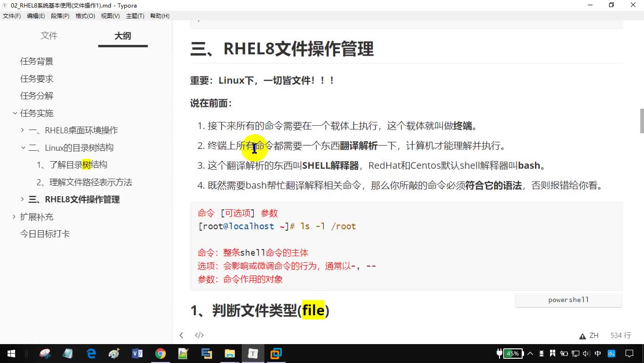The height and width of the screenshot is (363, 644).
Task: Open the 帮助(H) menu
Action: click(x=160, y=16)
